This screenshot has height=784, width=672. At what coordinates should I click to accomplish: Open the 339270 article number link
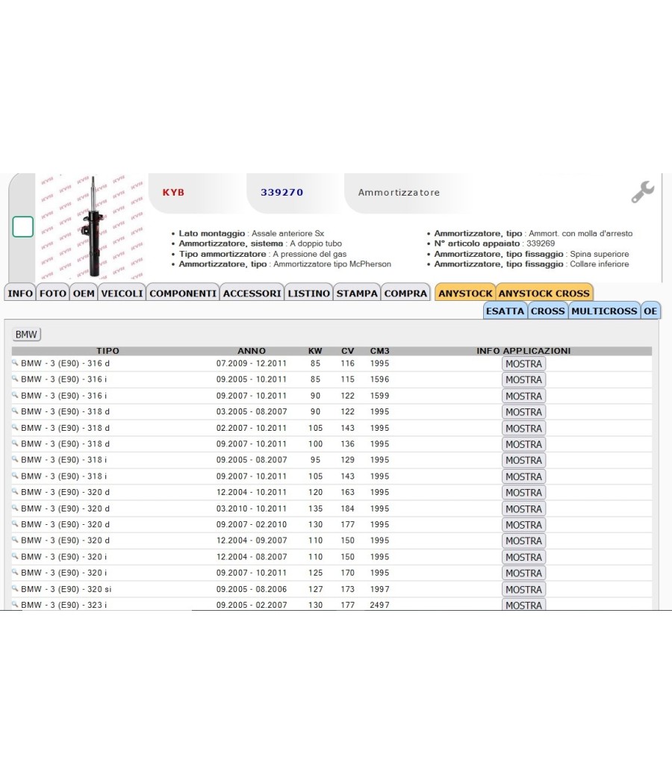tap(282, 192)
